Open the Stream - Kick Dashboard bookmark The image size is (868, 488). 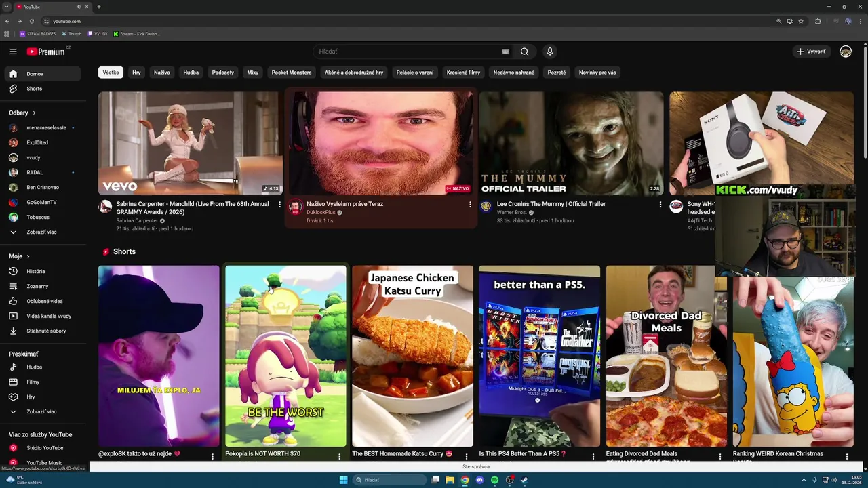coord(136,34)
